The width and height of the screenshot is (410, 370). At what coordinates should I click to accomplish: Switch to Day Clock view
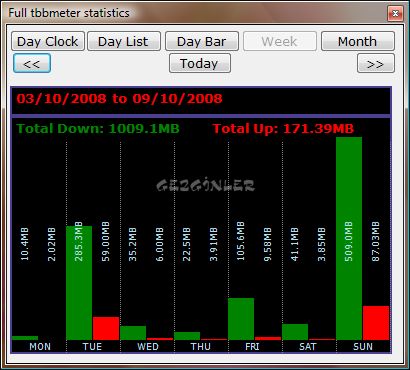pos(48,41)
